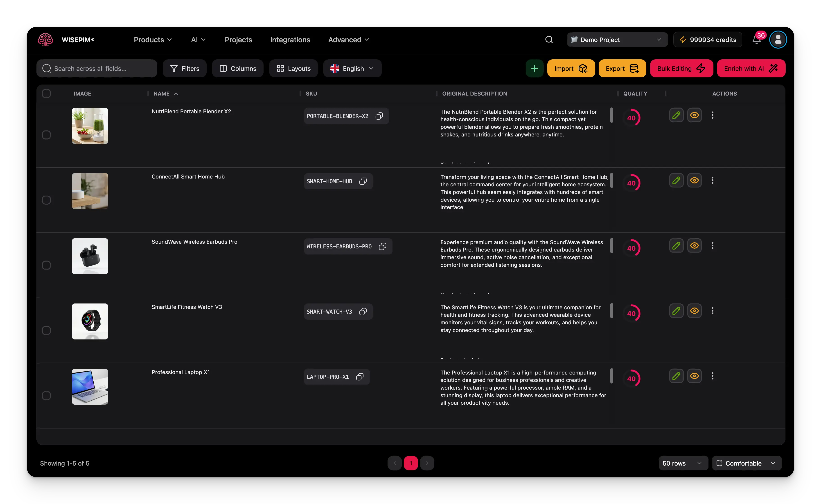Open the Products menu
821x504 pixels.
pos(152,40)
